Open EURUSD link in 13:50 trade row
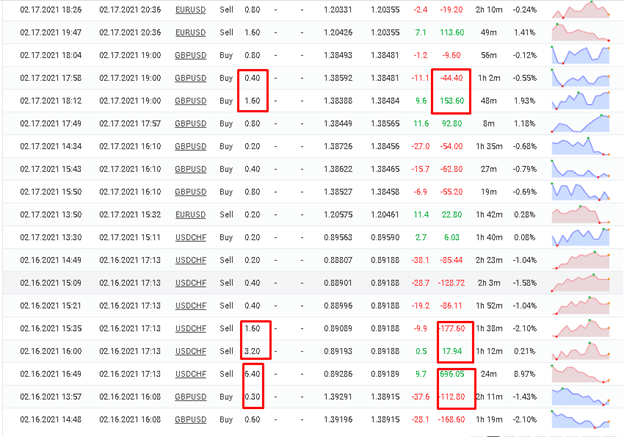Screen dimensions: 624x437 [x=190, y=215]
